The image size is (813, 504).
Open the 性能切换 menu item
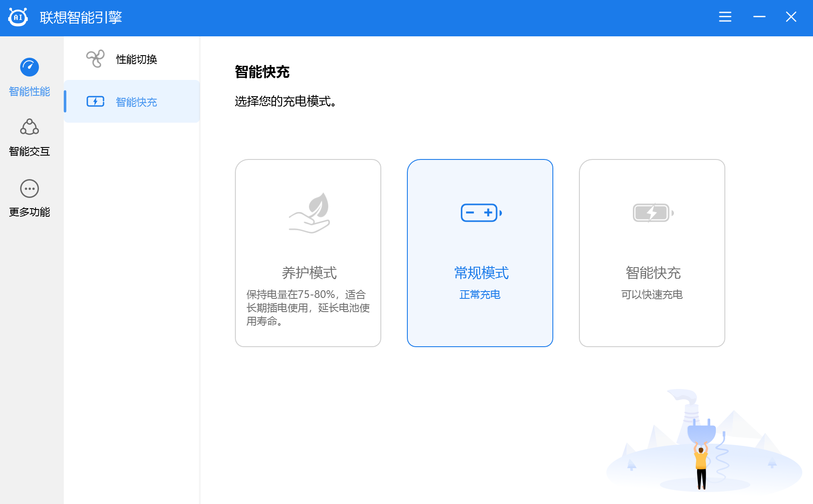132,59
